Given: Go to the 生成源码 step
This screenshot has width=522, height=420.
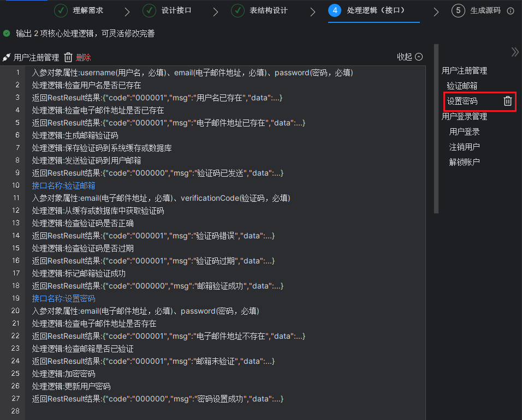Looking at the screenshot, I should (485, 11).
